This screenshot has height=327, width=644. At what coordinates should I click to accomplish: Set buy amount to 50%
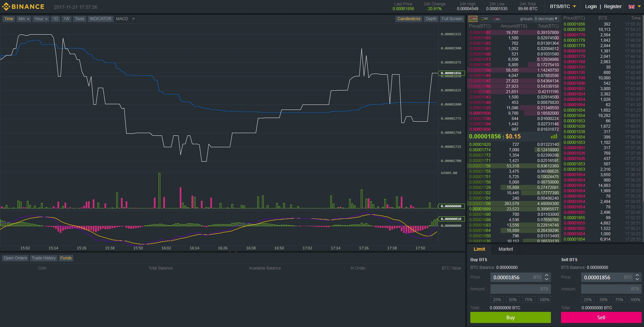[x=513, y=300]
